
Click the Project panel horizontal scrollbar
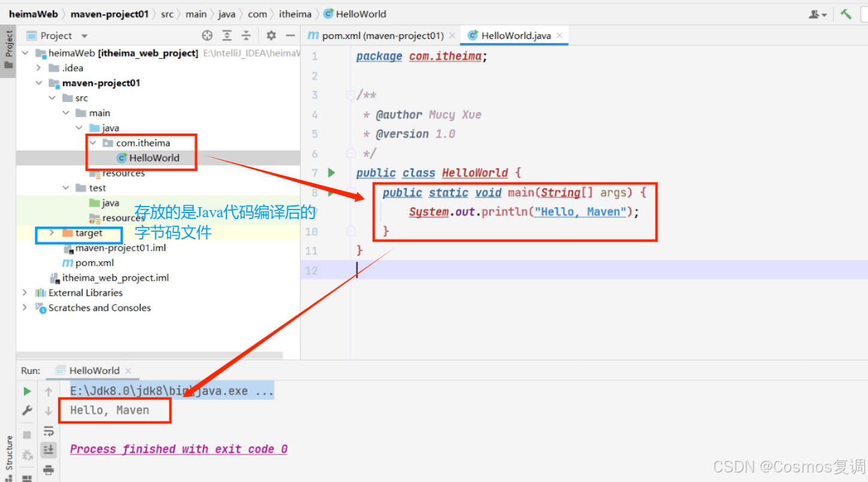(149, 355)
